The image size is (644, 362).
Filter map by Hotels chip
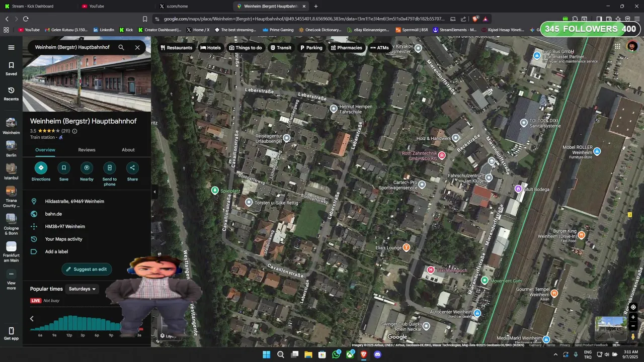coord(210,48)
